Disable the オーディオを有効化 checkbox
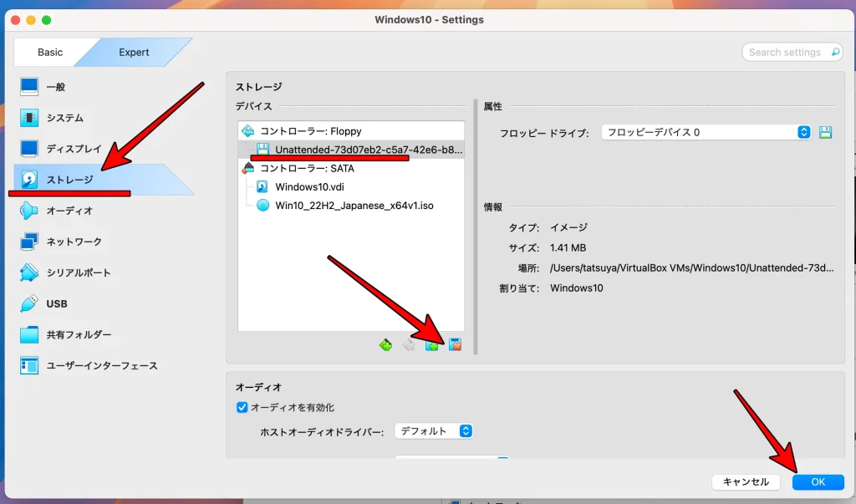 (x=241, y=407)
